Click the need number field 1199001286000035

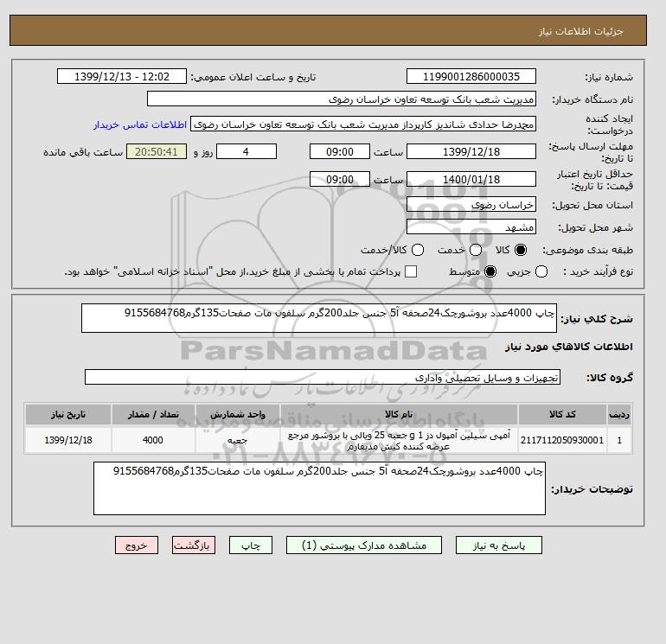(x=471, y=76)
